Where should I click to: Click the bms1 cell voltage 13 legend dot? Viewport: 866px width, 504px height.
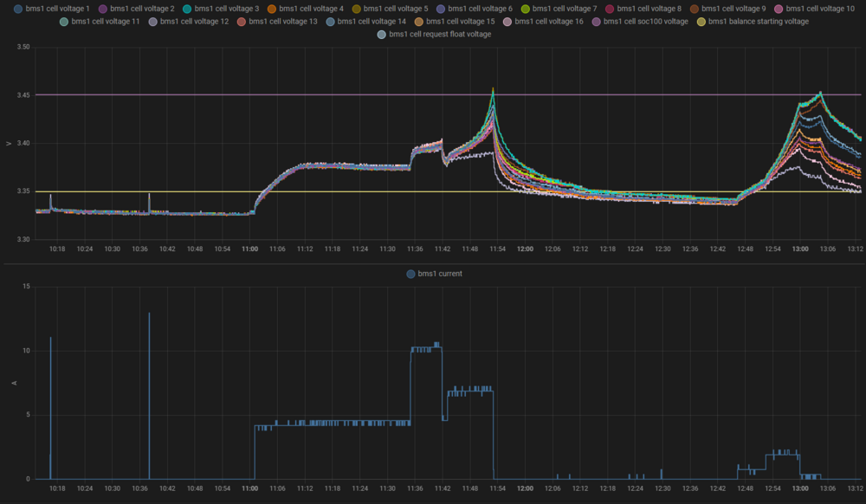tap(242, 21)
